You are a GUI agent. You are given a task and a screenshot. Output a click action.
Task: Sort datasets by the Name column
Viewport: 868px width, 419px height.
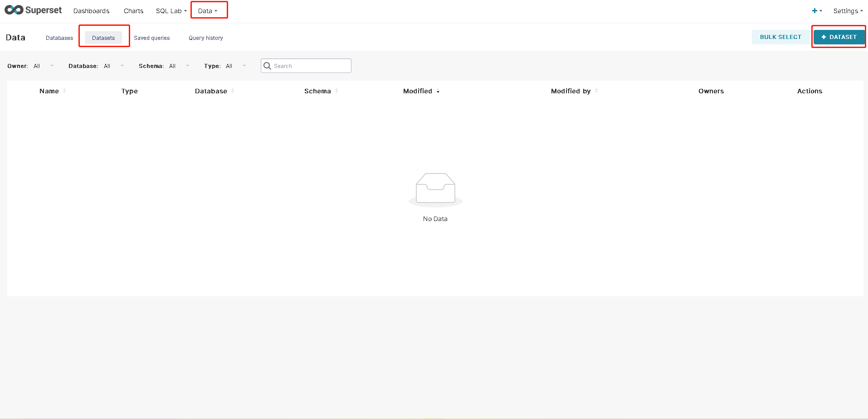click(50, 91)
